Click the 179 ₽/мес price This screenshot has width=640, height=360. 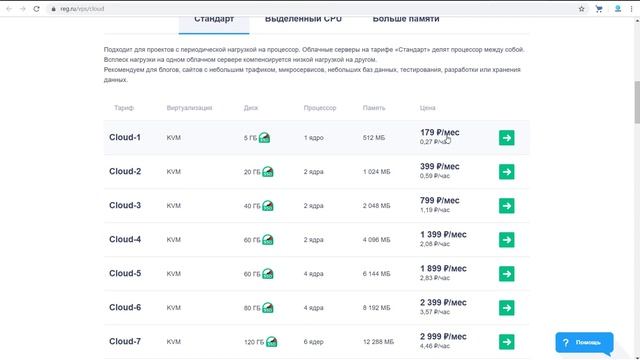(x=440, y=133)
